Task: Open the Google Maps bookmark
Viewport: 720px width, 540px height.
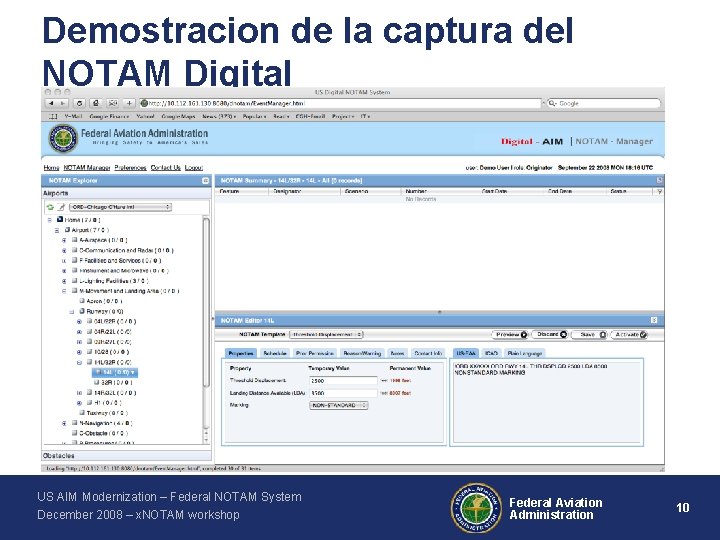Action: coord(178,117)
